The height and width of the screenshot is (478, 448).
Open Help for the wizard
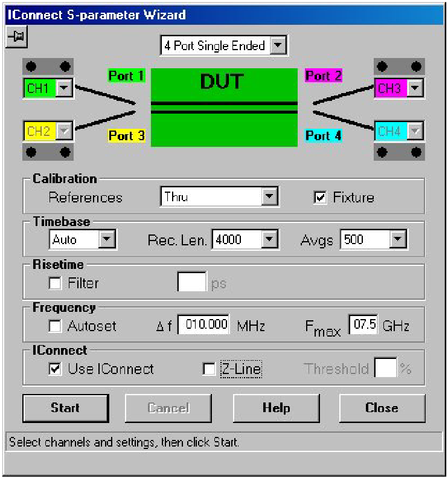277,408
